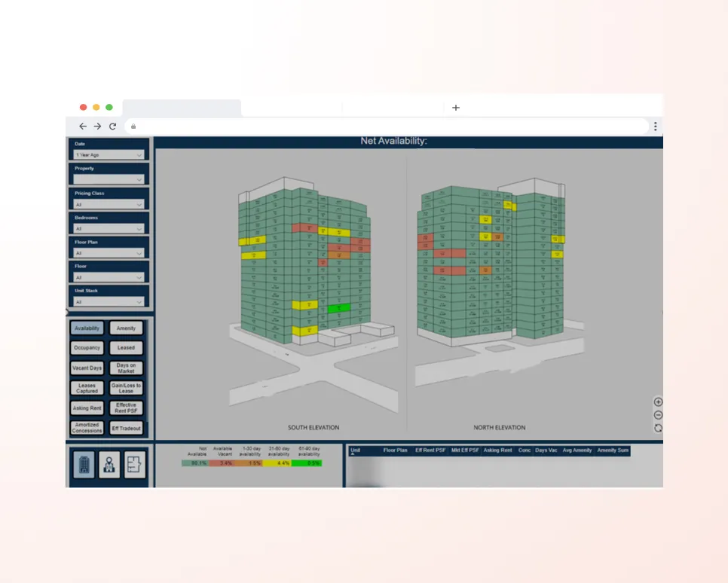Click the view reset icon below the zoom controls
Screen dimensions: 728x583
(x=658, y=428)
